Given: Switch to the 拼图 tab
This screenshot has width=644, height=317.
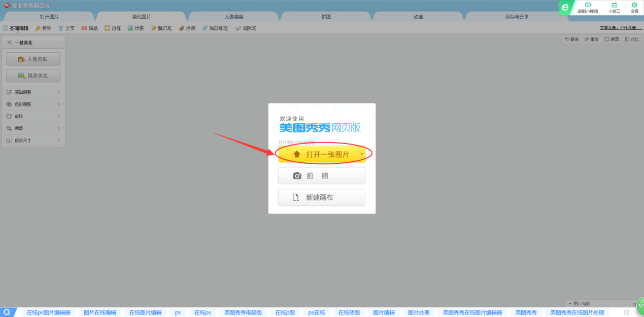Looking at the screenshot, I should [326, 17].
